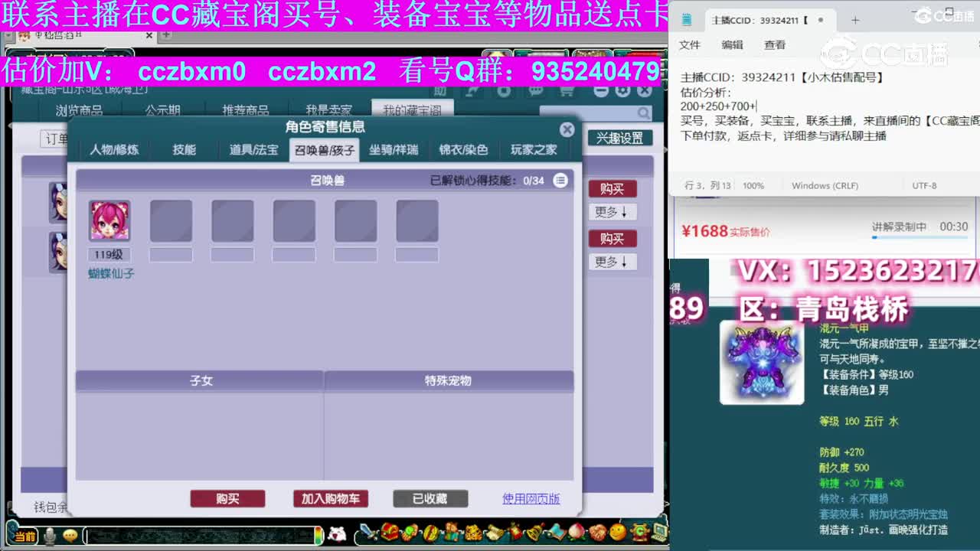This screenshot has width=980, height=551.
Task: Click the search magnifier in treasure pavilion
Action: coord(644,113)
